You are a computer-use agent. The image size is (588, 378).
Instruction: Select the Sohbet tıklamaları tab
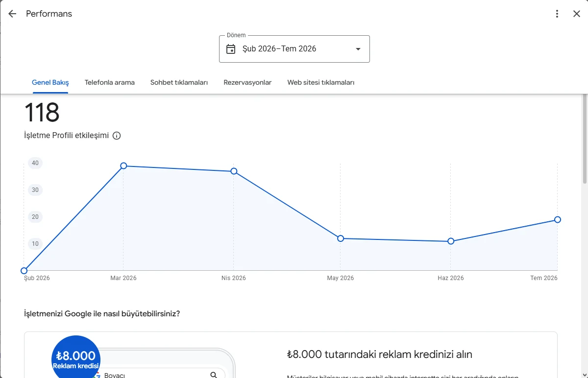179,82
